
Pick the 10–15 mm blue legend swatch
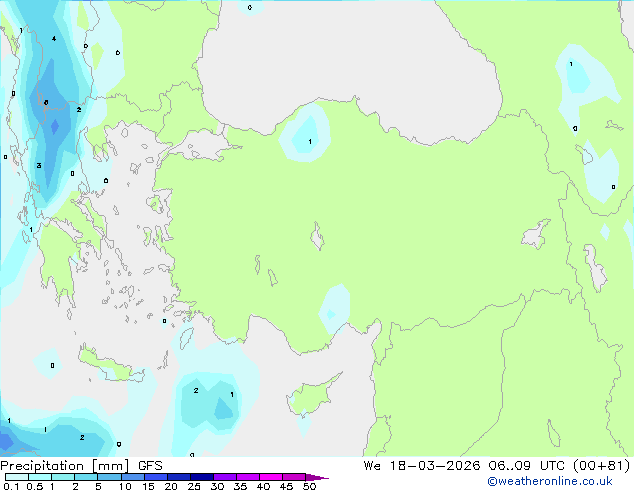pos(133,477)
